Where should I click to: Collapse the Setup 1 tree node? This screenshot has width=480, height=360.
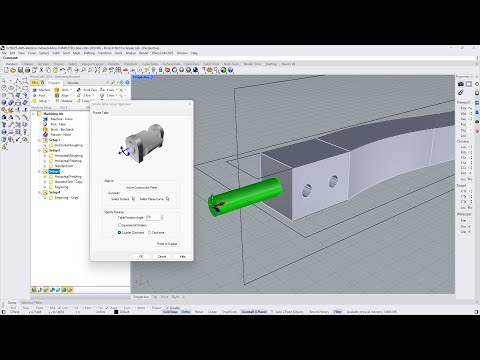click(39, 140)
